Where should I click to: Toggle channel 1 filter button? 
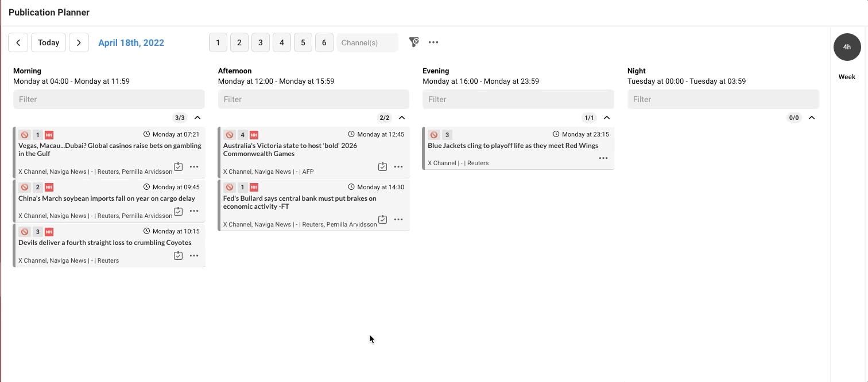point(218,42)
